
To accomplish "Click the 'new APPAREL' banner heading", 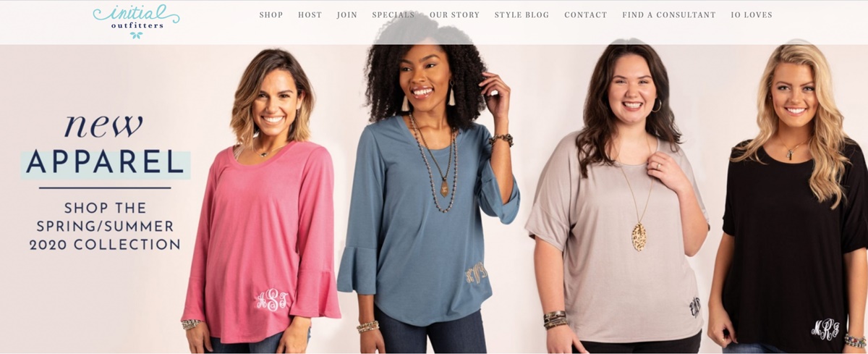I will point(106,145).
